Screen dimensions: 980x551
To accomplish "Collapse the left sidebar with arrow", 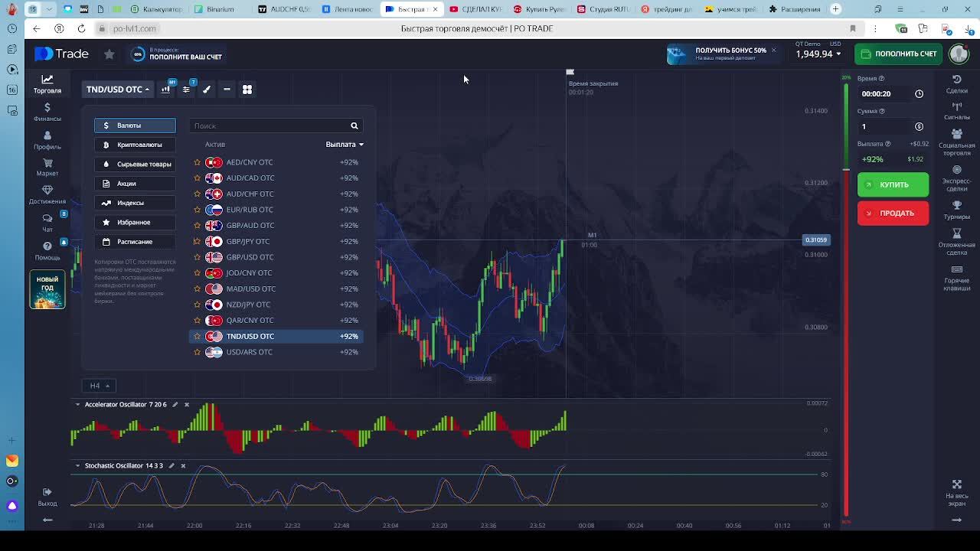I will (x=47, y=520).
